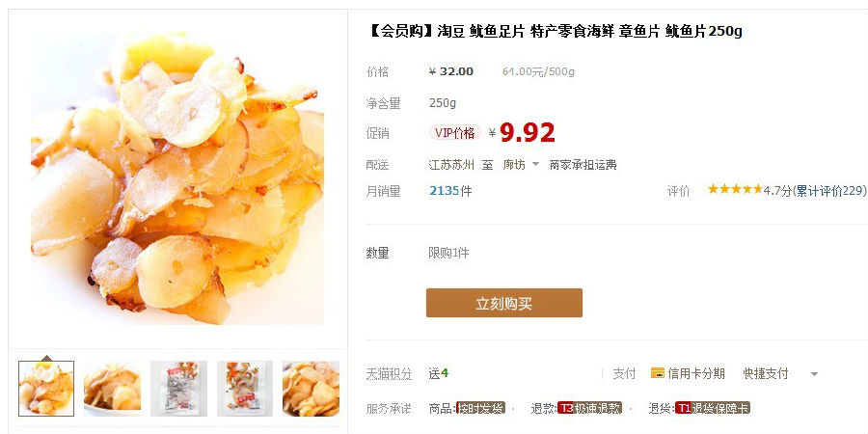Click the five-star rating icons
The width and height of the screenshot is (868, 434).
[x=735, y=189]
